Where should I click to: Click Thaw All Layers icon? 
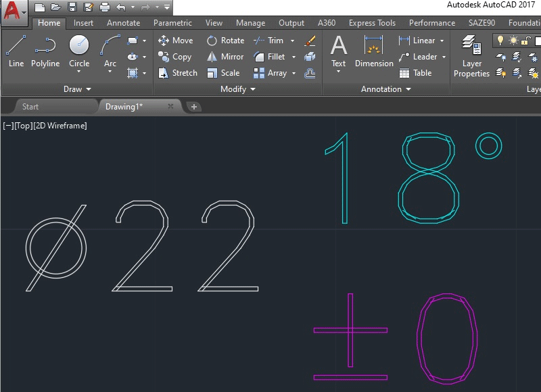(533, 73)
